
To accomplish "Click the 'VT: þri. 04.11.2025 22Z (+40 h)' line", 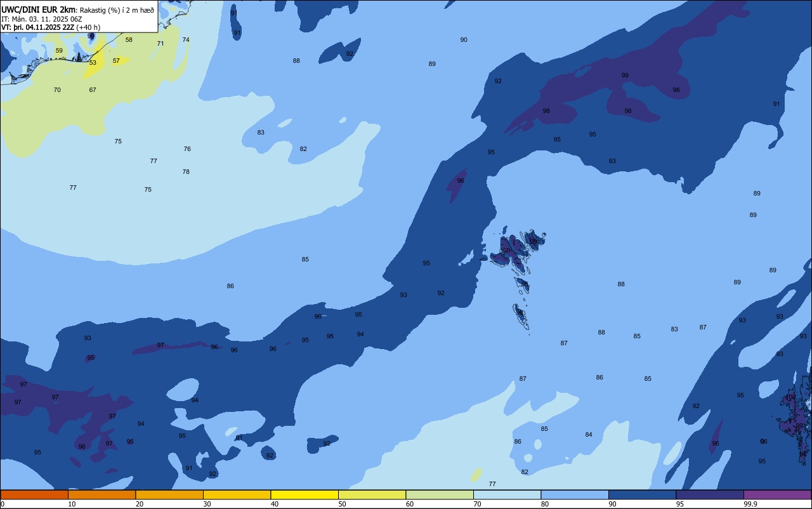I will [x=51, y=27].
